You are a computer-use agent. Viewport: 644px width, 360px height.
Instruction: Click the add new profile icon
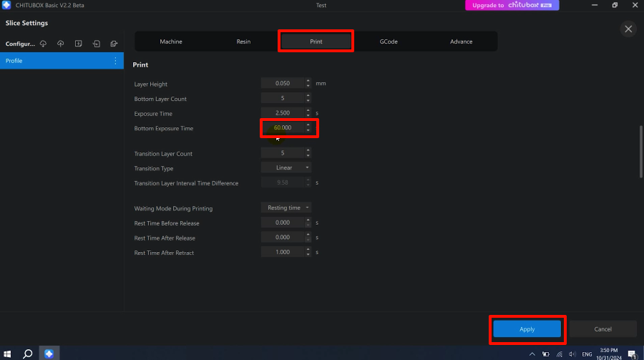click(x=79, y=44)
